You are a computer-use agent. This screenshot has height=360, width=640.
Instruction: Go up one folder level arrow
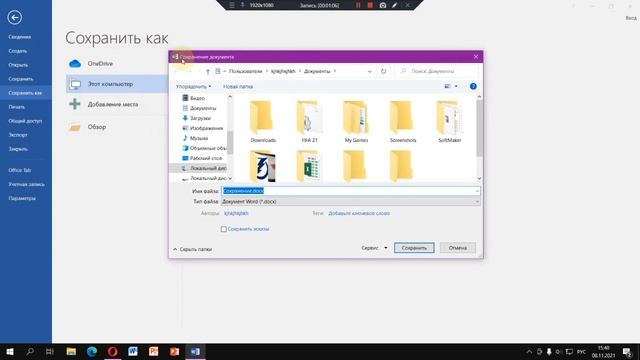click(x=208, y=71)
